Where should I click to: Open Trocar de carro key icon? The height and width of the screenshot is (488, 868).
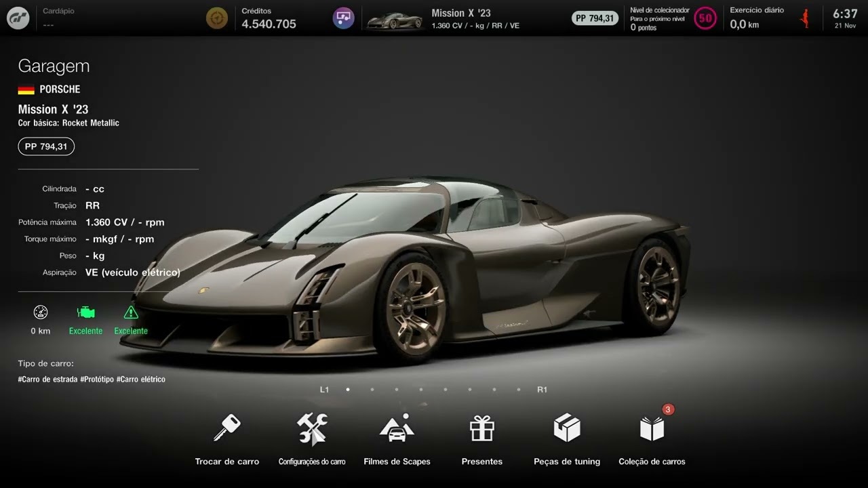tap(227, 428)
